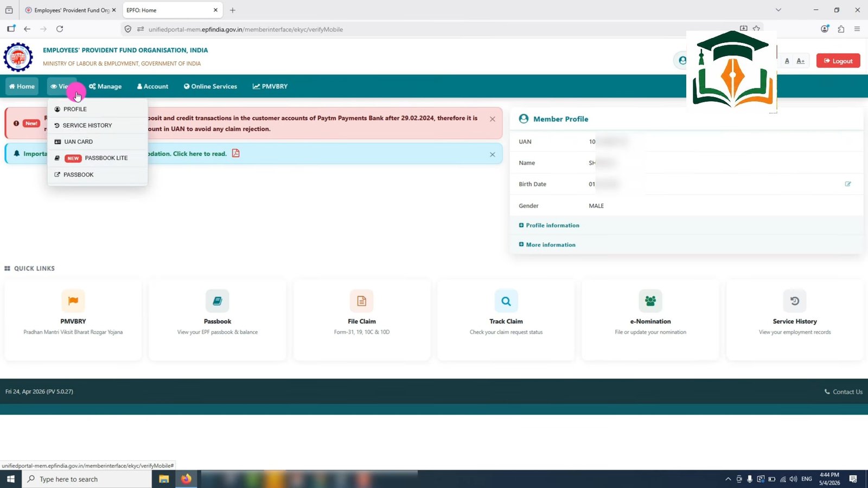Dismiss the blue Important notice banner

click(493, 155)
